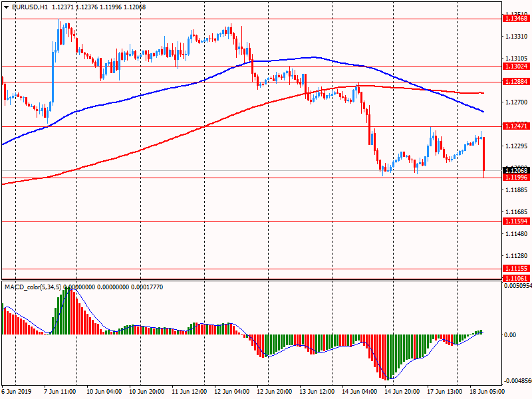This screenshot has height=399, width=532.
Task: Click the 10 Jun 20:00 time axis label
Action: (x=146, y=392)
